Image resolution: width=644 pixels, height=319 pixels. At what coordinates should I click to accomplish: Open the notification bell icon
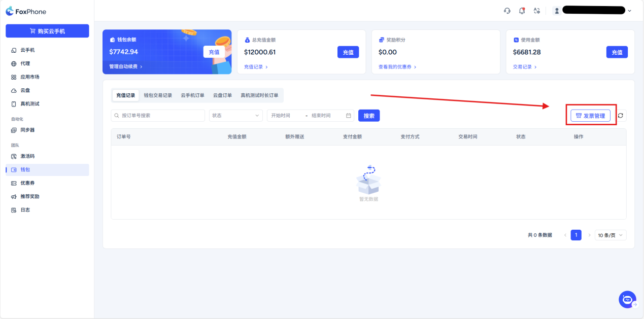coord(522,11)
